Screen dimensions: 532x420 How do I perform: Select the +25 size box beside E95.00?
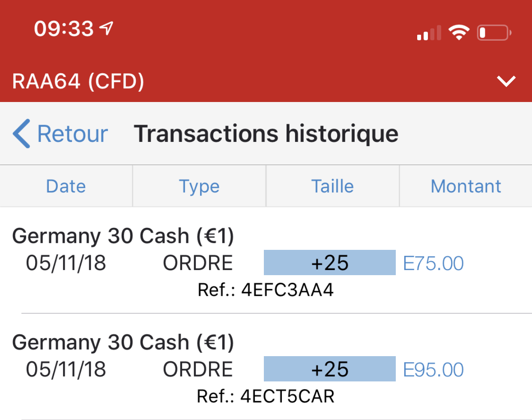click(329, 369)
